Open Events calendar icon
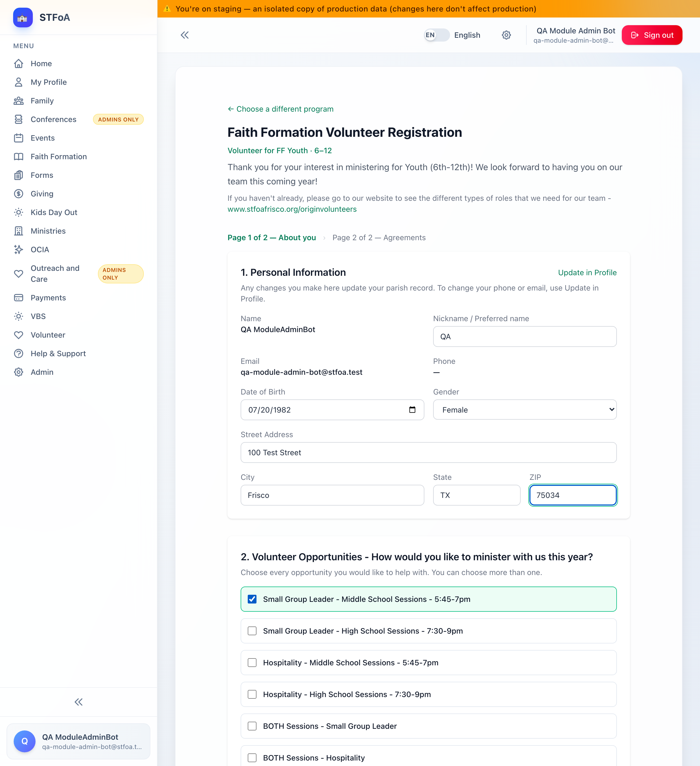The width and height of the screenshot is (700, 766). [x=19, y=138]
